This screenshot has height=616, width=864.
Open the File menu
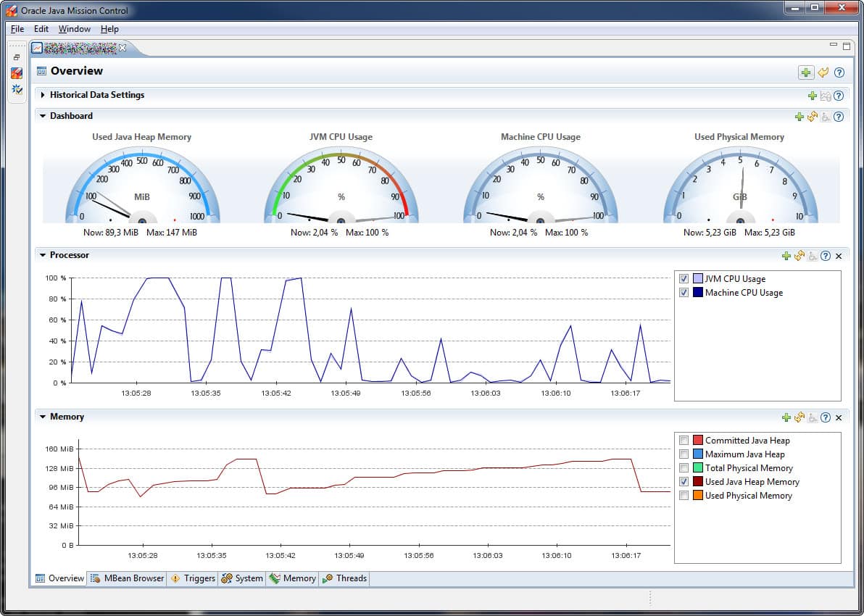click(17, 29)
